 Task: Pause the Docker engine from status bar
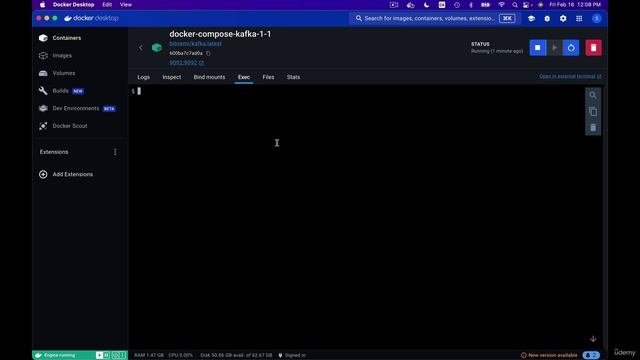[106, 355]
